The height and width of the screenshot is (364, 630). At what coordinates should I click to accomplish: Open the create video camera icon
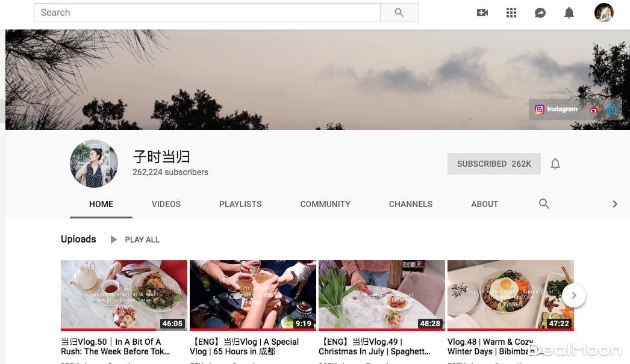click(482, 13)
